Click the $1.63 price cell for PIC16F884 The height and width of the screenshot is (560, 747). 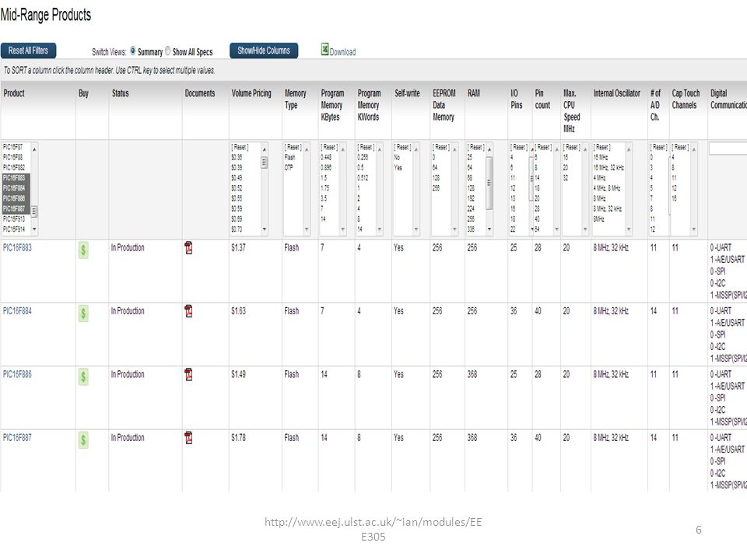click(x=239, y=311)
